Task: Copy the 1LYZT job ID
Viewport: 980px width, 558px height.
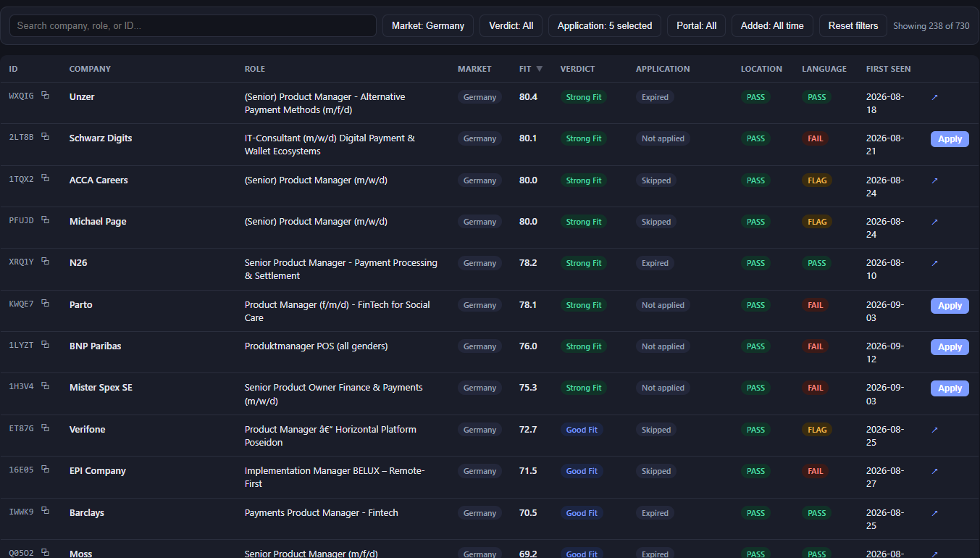Action: pyautogui.click(x=45, y=344)
